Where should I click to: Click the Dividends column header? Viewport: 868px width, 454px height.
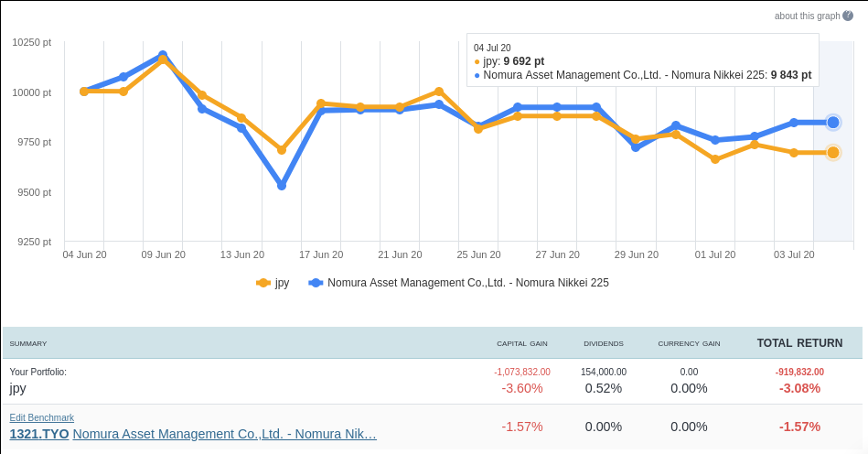pos(604,343)
